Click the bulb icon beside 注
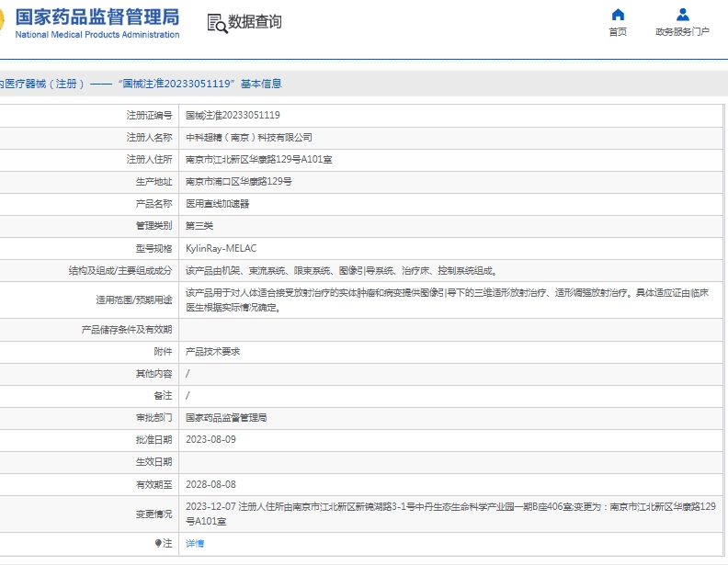728x565 pixels. coord(158,543)
